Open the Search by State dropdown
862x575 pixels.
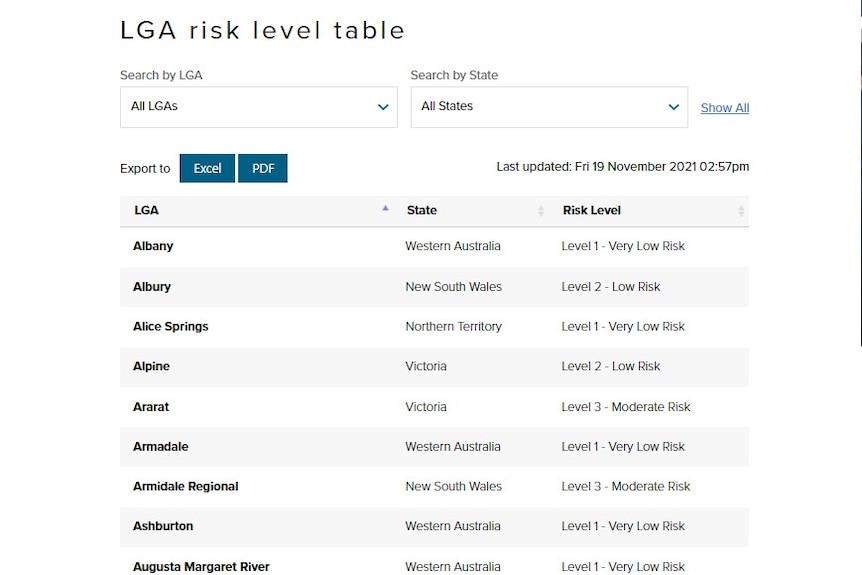click(x=549, y=107)
